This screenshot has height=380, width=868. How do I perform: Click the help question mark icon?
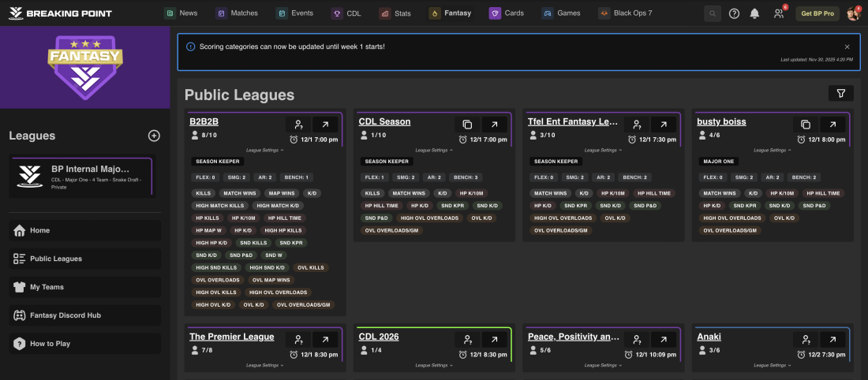coord(735,13)
